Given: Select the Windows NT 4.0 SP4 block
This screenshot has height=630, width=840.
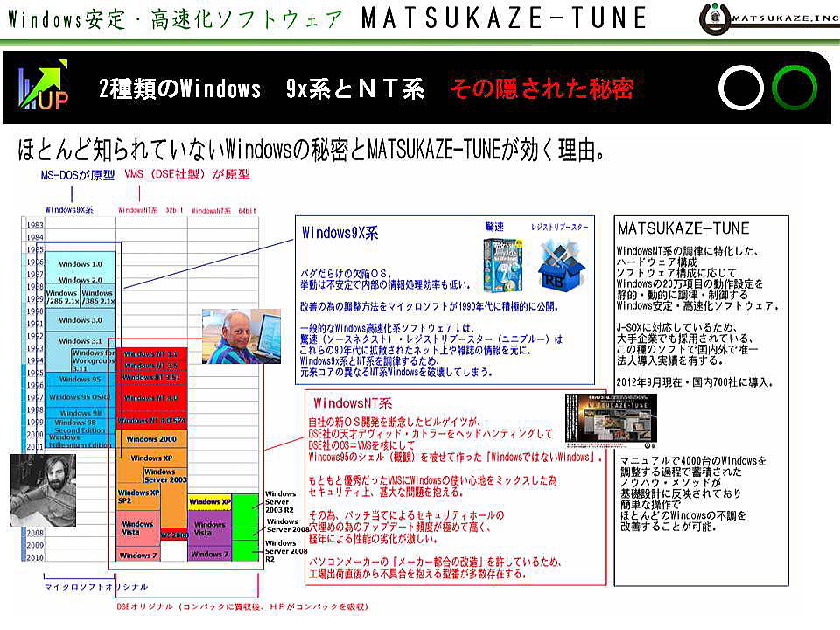Looking at the screenshot, I should click(151, 421).
